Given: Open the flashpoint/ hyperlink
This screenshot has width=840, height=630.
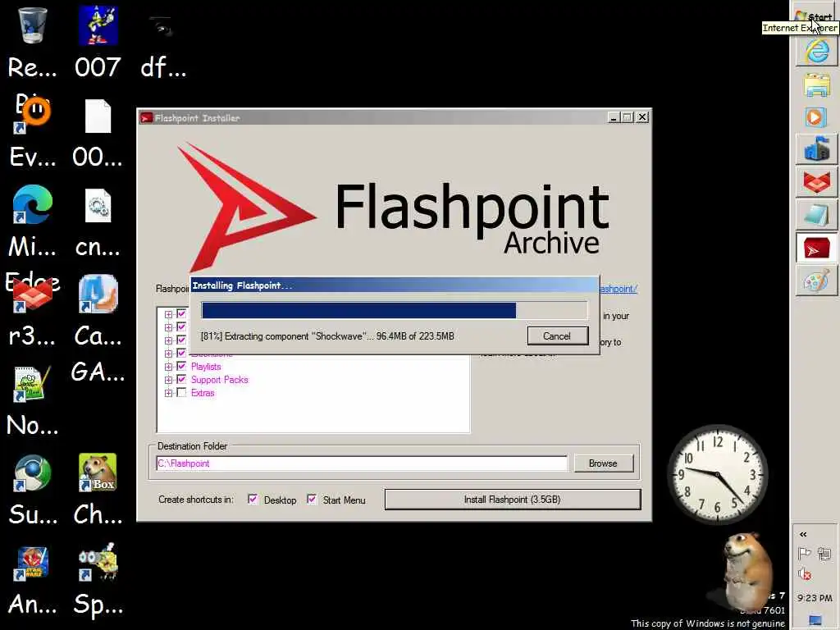Looking at the screenshot, I should click(x=619, y=289).
